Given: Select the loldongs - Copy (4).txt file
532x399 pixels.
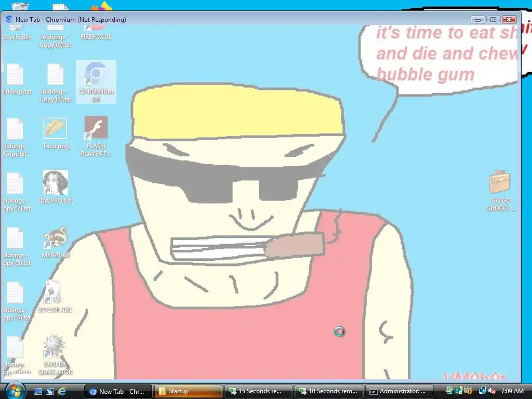Looking at the screenshot, I should pyautogui.click(x=16, y=301).
